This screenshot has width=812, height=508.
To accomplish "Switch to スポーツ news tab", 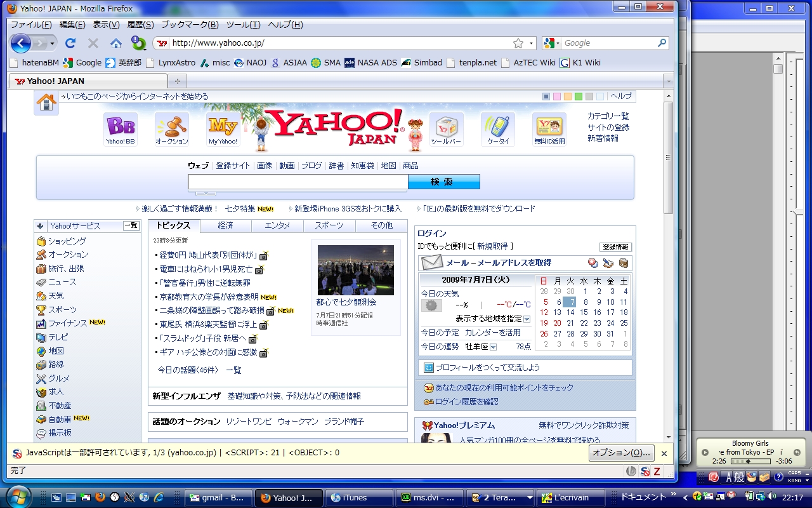I will coord(329,225).
